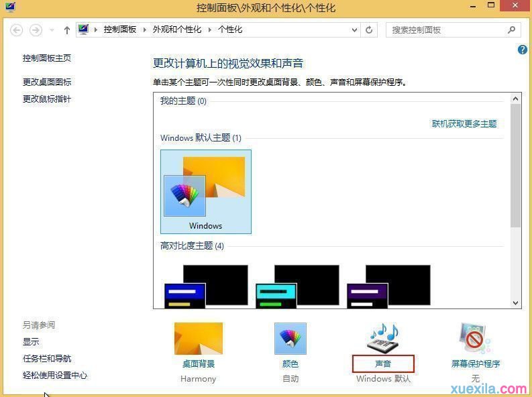Click the computer icon in address bar

click(x=83, y=30)
